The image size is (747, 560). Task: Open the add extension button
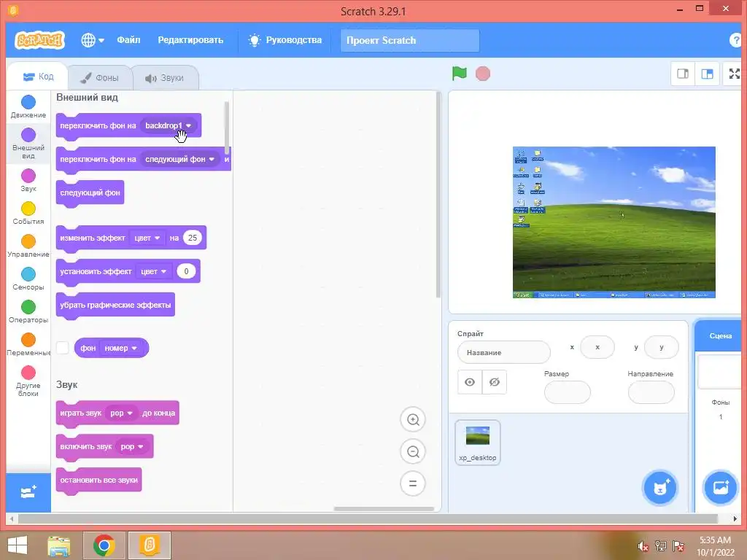pos(28,492)
